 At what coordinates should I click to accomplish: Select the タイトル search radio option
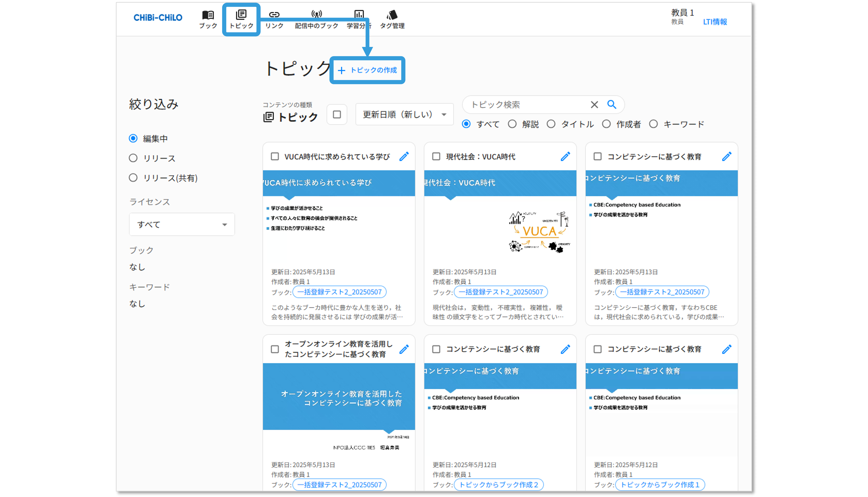click(551, 124)
